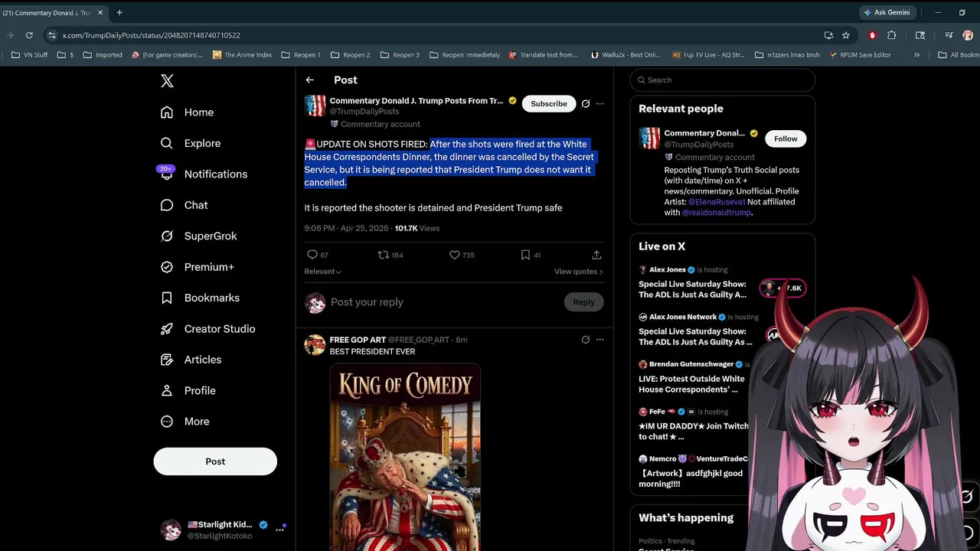Open View quotes link
Image resolution: width=980 pixels, height=551 pixels.
click(579, 272)
